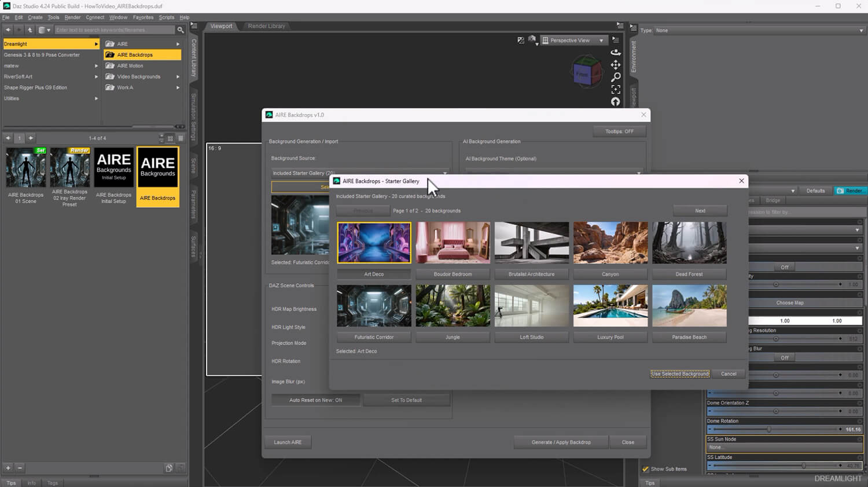Select the Brutalist Architecture background thumbnail

point(532,243)
